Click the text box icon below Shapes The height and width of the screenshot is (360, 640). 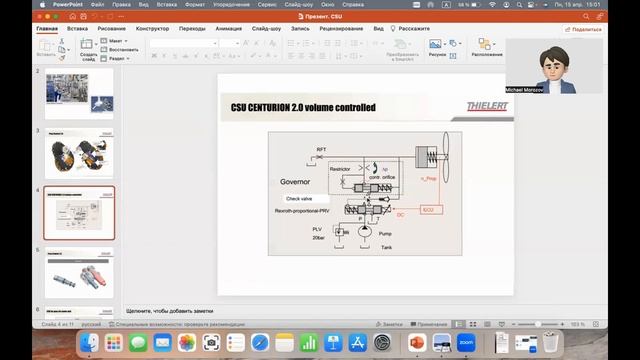453,56
